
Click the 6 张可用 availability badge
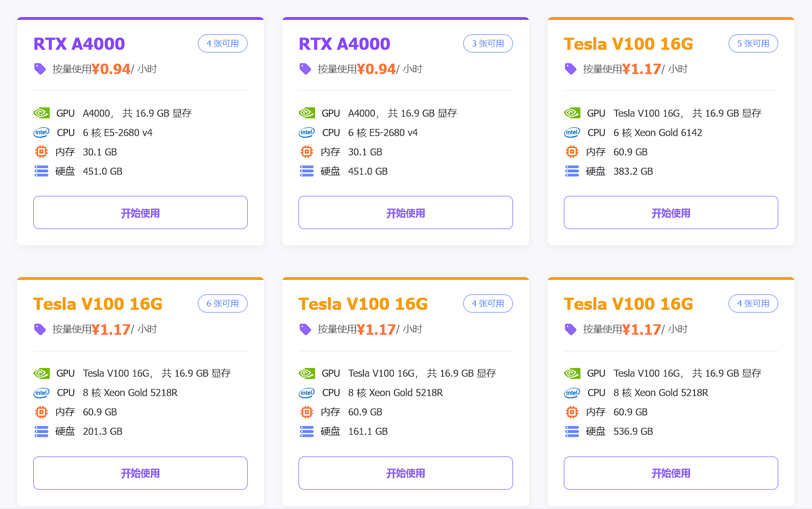tap(223, 304)
